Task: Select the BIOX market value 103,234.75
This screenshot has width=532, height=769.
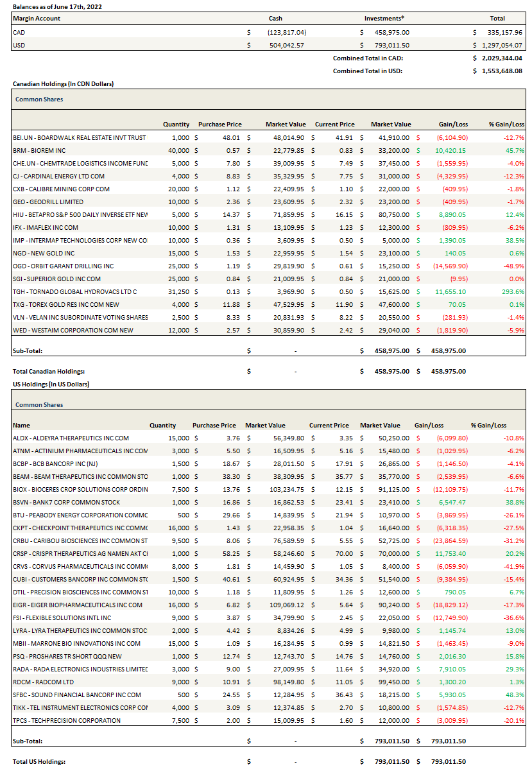Action: tap(268, 489)
